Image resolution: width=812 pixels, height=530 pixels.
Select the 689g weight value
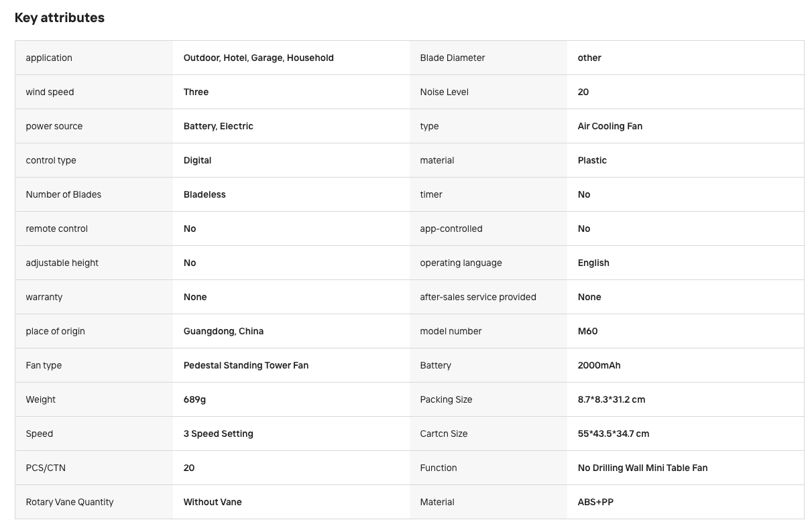(194, 399)
